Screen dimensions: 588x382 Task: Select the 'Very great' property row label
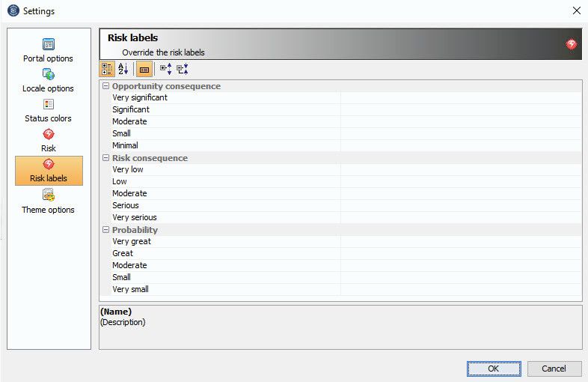131,241
